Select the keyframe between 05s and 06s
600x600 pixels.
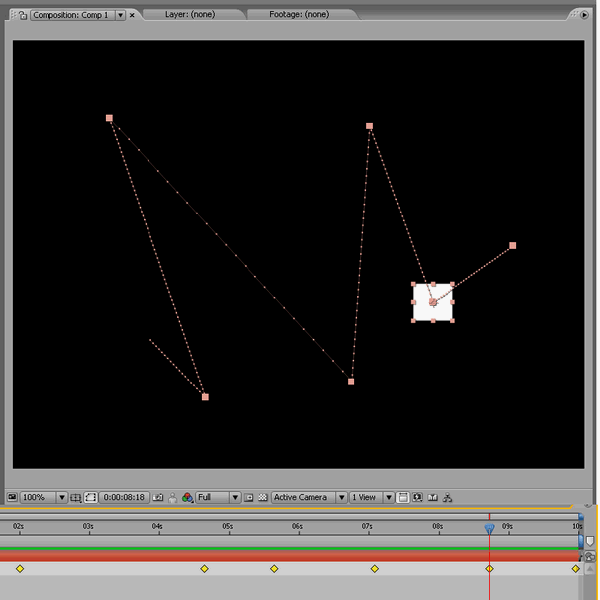pyautogui.click(x=274, y=569)
